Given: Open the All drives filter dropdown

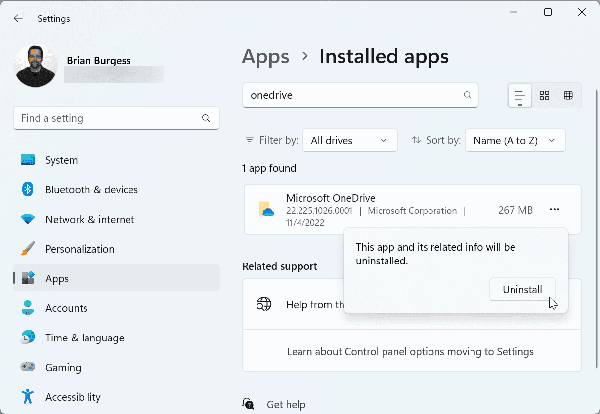Looking at the screenshot, I should [x=350, y=140].
